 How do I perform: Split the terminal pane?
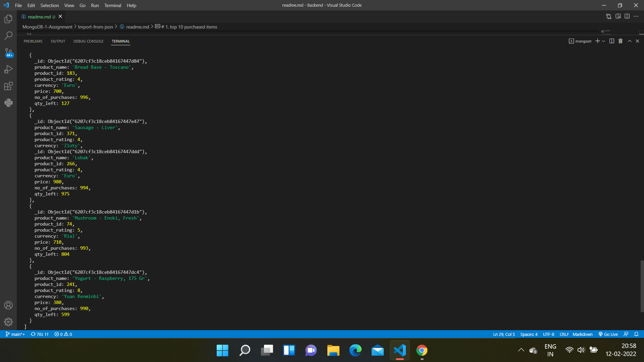(x=611, y=41)
